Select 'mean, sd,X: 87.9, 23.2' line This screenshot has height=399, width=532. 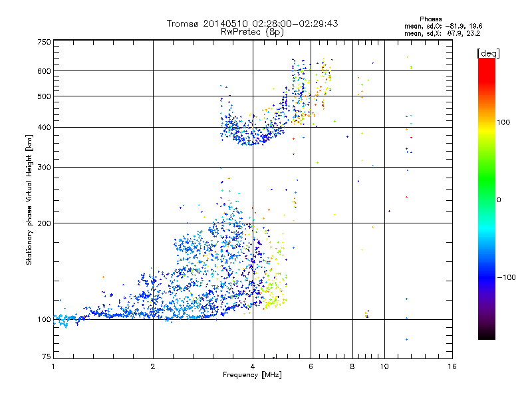click(442, 34)
